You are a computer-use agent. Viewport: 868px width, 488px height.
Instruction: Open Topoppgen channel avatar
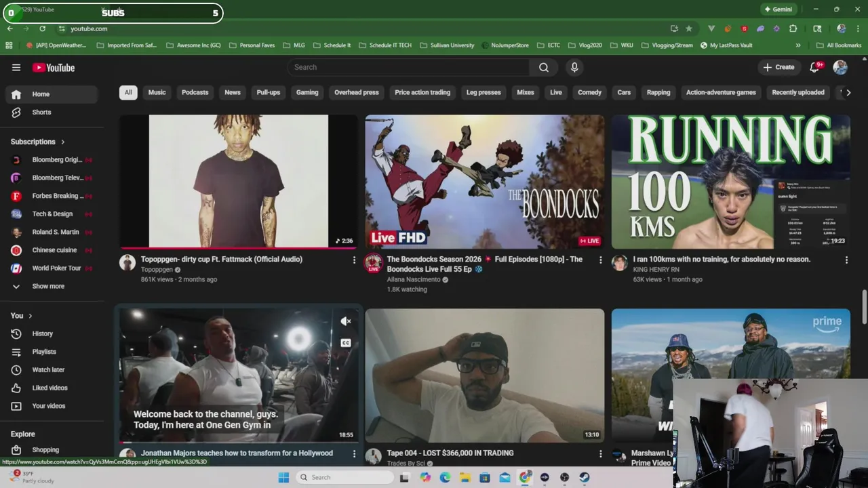click(127, 262)
